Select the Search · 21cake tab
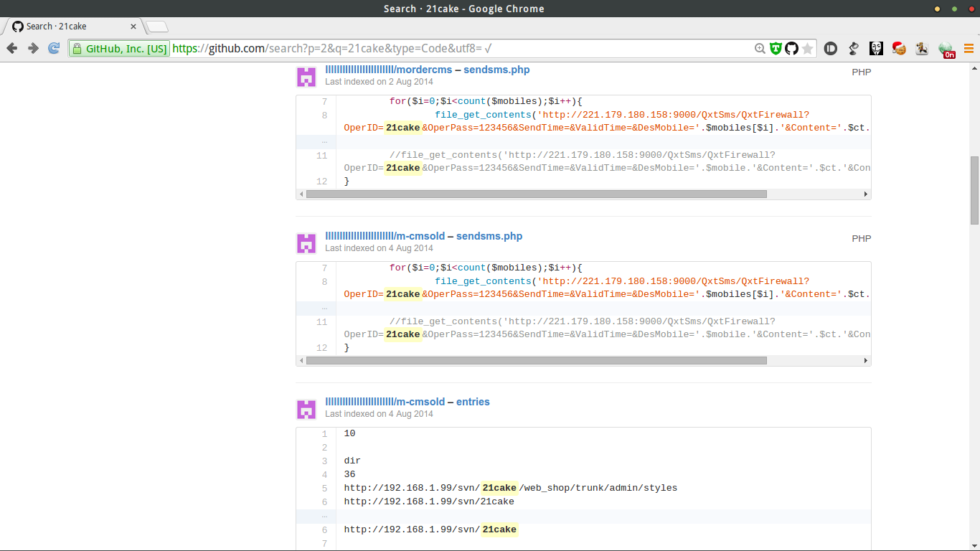 (x=75, y=27)
